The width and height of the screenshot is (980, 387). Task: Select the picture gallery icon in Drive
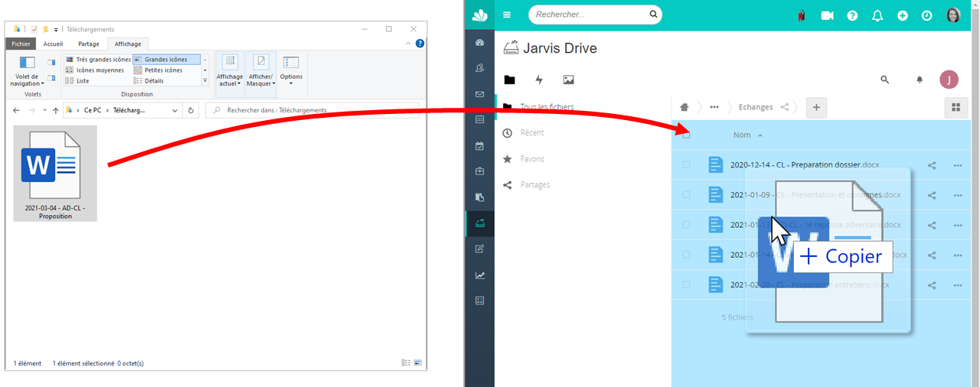(x=568, y=80)
